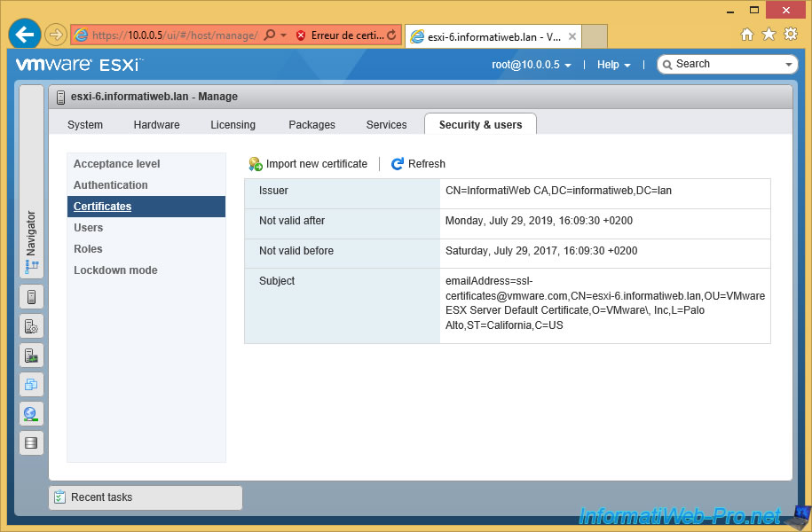
Task: Open the Lockdown mode section
Action: coord(146,270)
